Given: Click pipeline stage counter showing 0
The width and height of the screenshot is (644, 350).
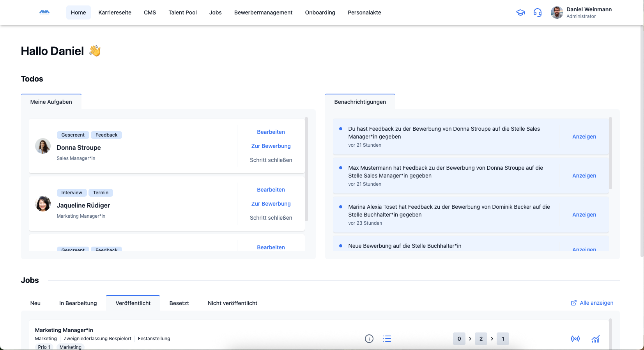Looking at the screenshot, I should (459, 339).
